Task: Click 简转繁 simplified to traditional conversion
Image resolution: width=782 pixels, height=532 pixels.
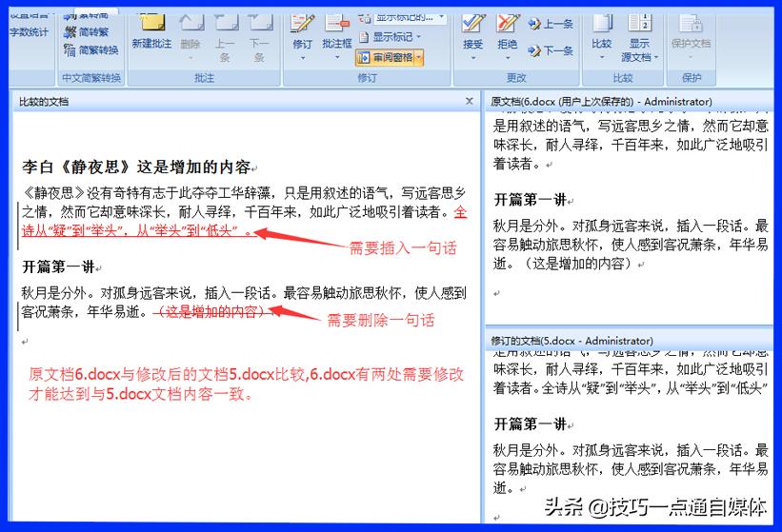Action: pos(87,32)
